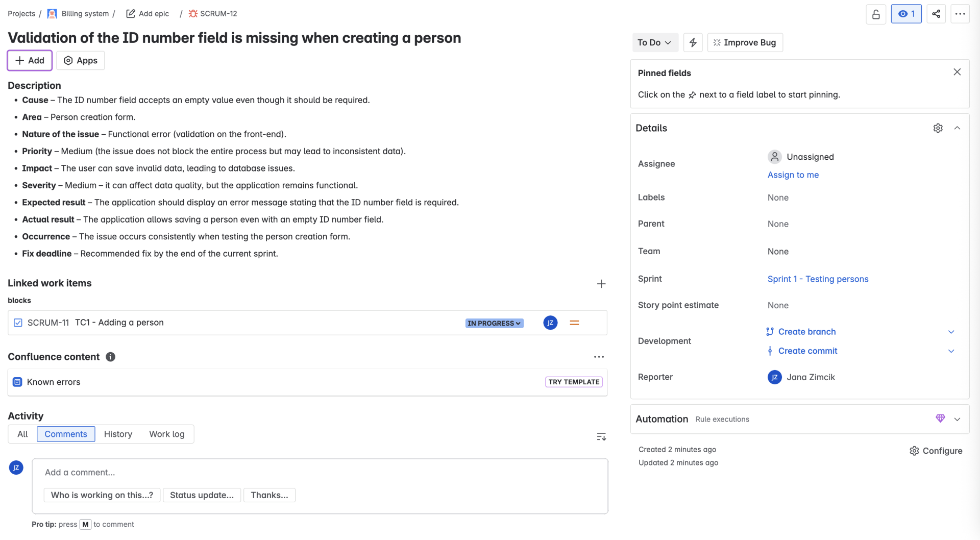The width and height of the screenshot is (980, 540).
Task: Open the To Do status dropdown
Action: point(654,42)
